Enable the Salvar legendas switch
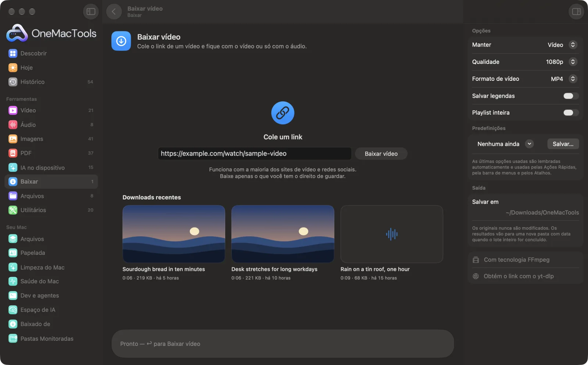The image size is (588, 365). [x=571, y=96]
